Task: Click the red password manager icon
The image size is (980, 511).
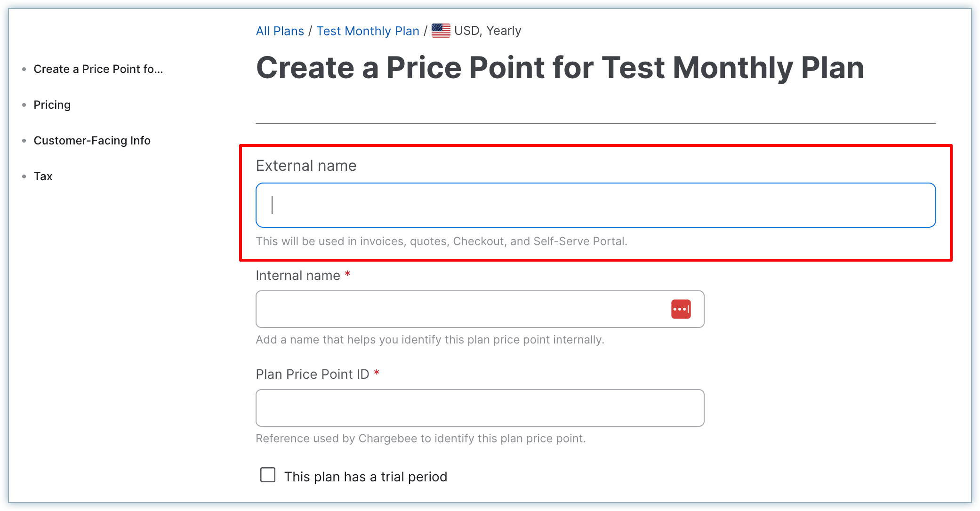Action: pyautogui.click(x=681, y=309)
